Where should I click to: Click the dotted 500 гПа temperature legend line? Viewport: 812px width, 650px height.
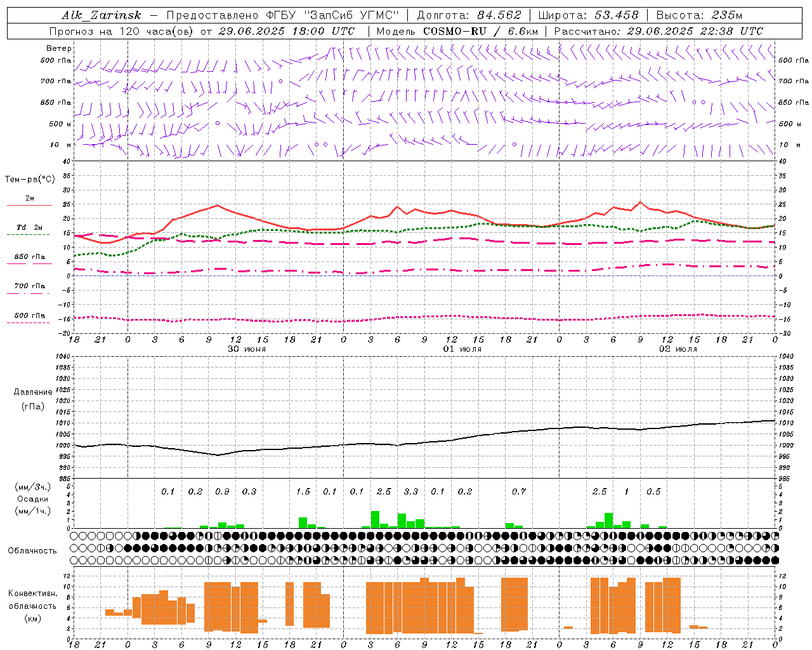[29, 322]
